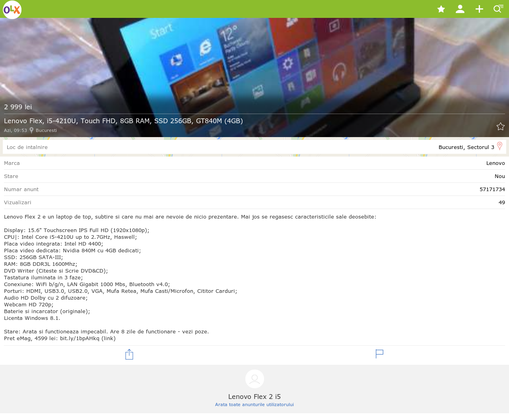Viewport: 509px width, 420px height.
Task: Click the plus icon to post ad
Action: (x=479, y=9)
